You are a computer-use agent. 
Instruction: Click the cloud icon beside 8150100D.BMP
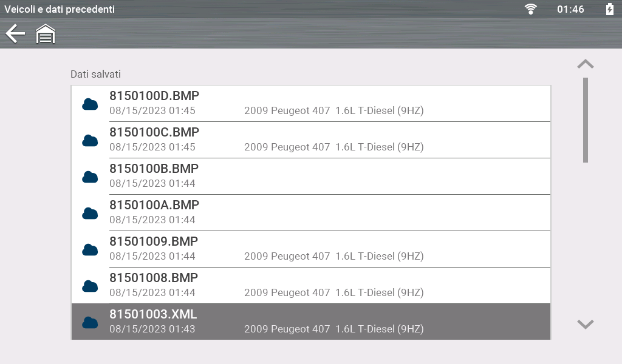tap(90, 104)
